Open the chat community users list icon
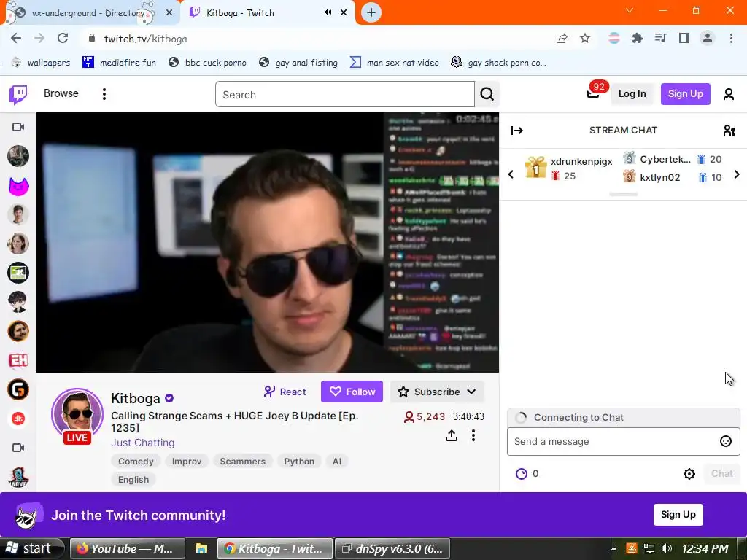Screen dimensions: 747x560 coord(729,131)
